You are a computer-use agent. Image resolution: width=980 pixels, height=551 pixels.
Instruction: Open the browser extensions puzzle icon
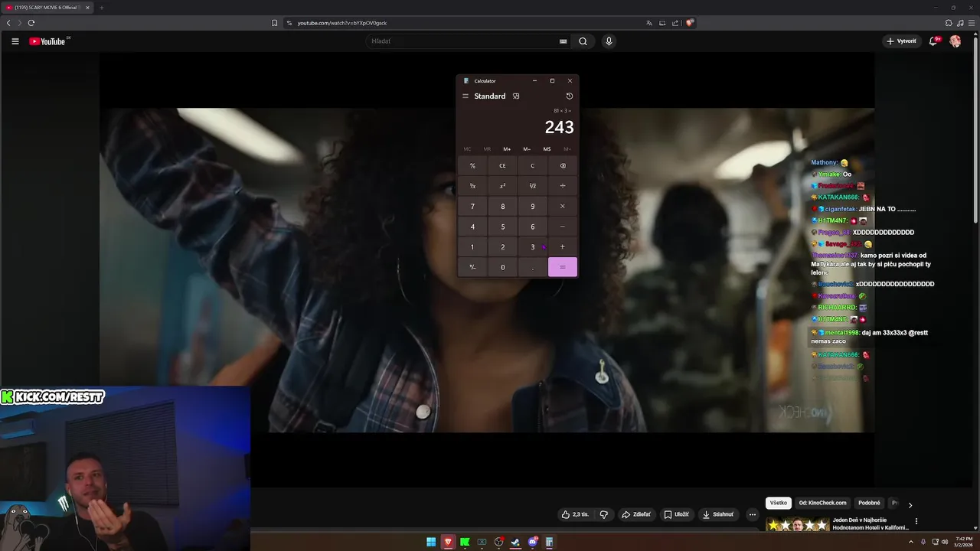click(949, 23)
